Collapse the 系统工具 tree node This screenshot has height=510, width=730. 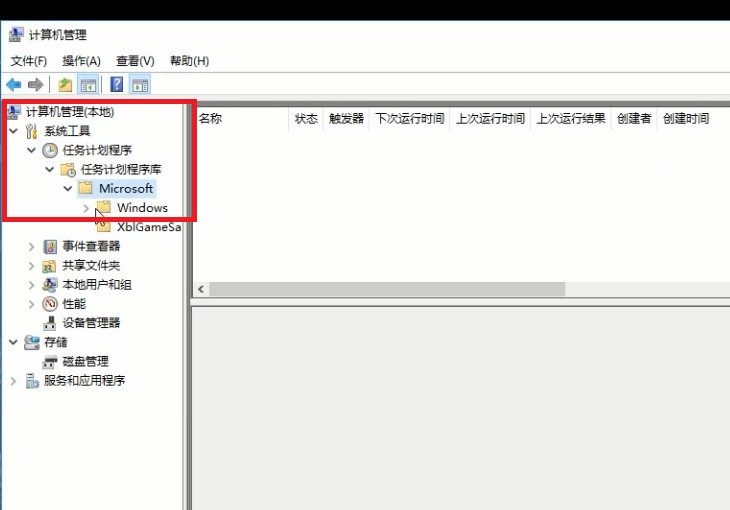click(x=14, y=131)
